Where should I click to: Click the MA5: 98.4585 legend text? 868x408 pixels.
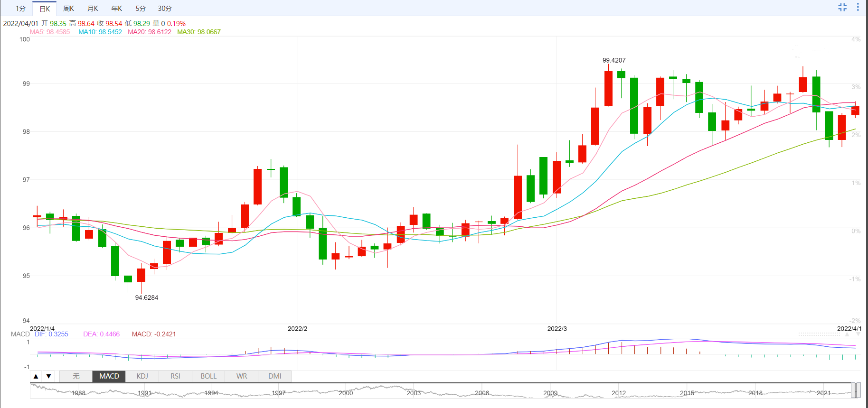50,32
